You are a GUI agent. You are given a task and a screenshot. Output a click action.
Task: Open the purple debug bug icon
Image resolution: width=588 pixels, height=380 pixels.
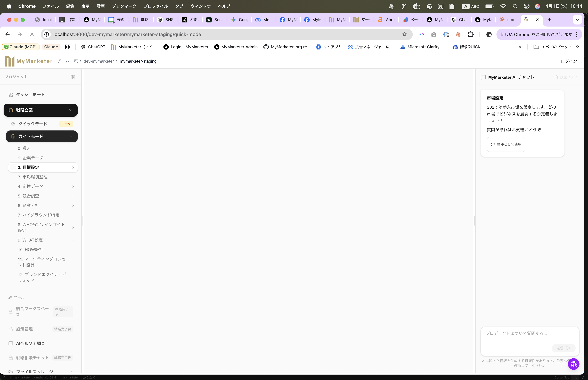573,364
